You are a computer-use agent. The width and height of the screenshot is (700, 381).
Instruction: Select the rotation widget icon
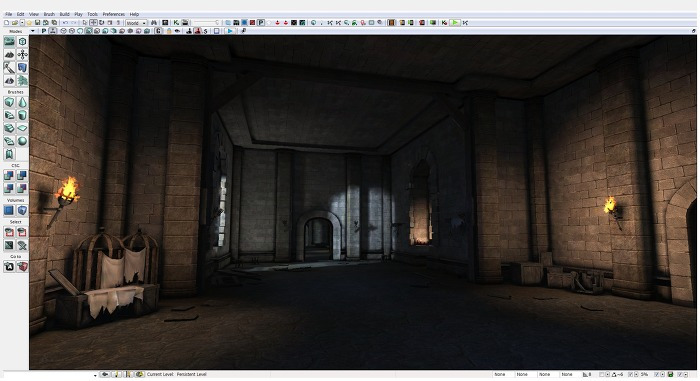point(102,23)
